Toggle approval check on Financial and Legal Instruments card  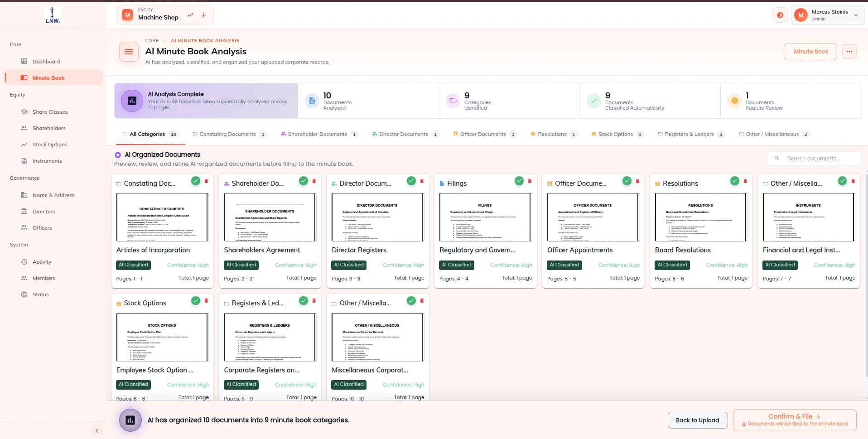(843, 181)
